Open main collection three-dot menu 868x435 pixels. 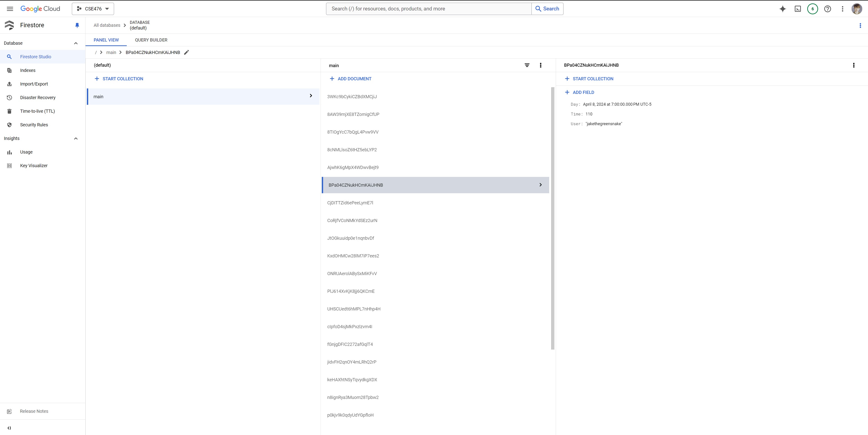[541, 65]
